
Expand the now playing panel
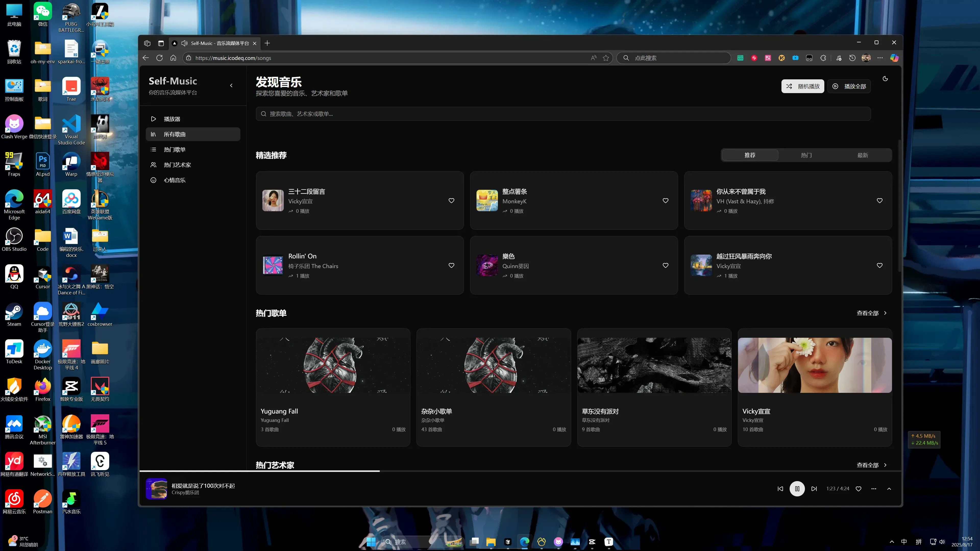click(x=889, y=489)
